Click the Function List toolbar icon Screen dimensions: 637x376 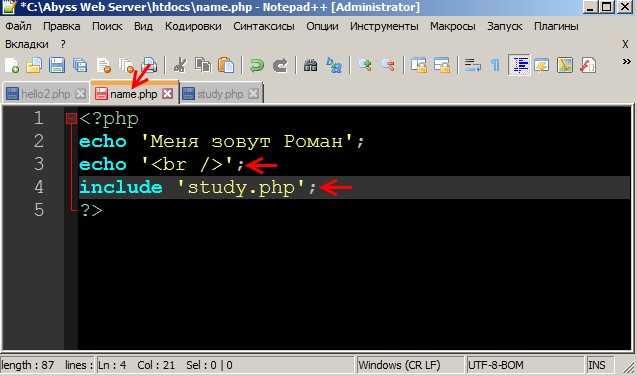(x=588, y=65)
